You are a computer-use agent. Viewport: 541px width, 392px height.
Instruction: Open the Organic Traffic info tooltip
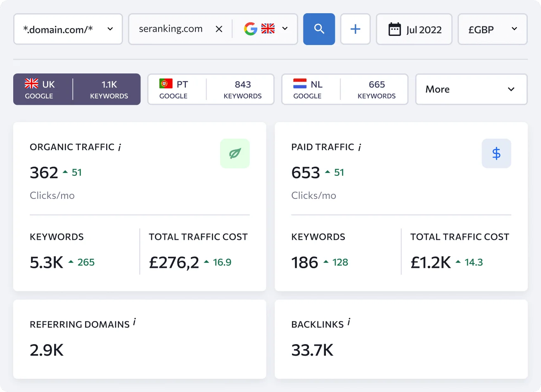119,146
